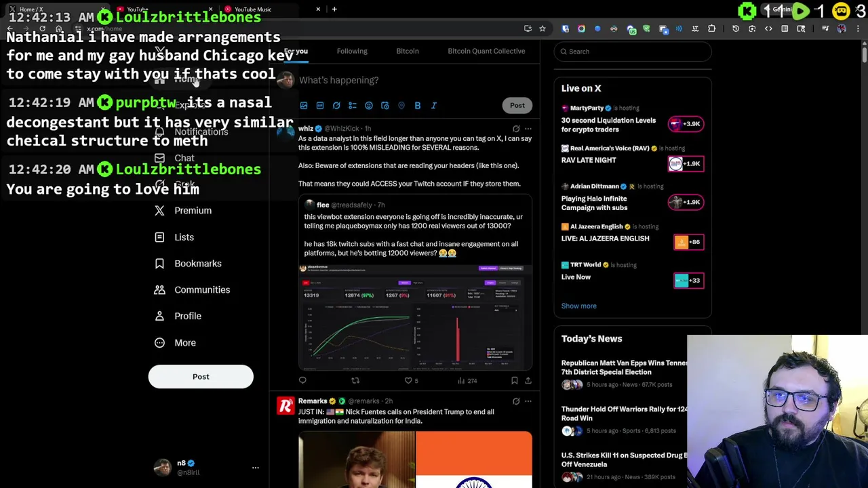Open whiz profile from post header
The width and height of the screenshot is (868, 488).
point(306,129)
